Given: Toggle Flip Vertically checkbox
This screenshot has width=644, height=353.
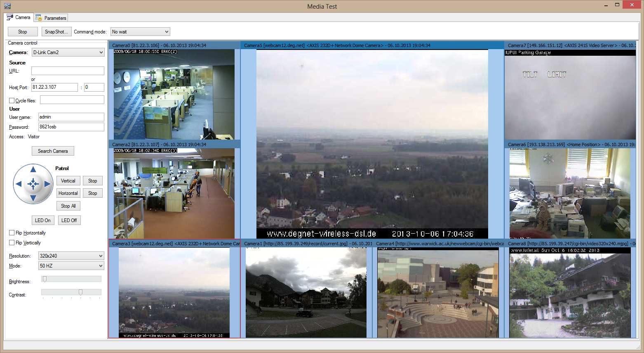Looking at the screenshot, I should coord(12,243).
